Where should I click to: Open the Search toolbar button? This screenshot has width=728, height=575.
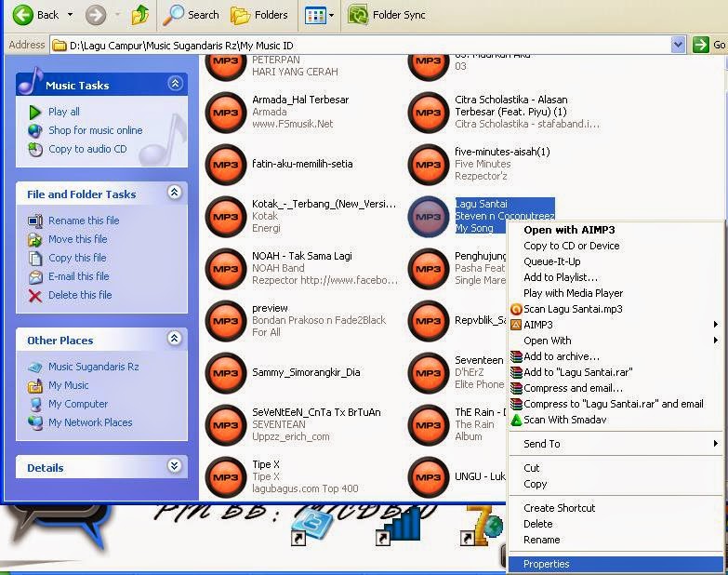tap(191, 15)
